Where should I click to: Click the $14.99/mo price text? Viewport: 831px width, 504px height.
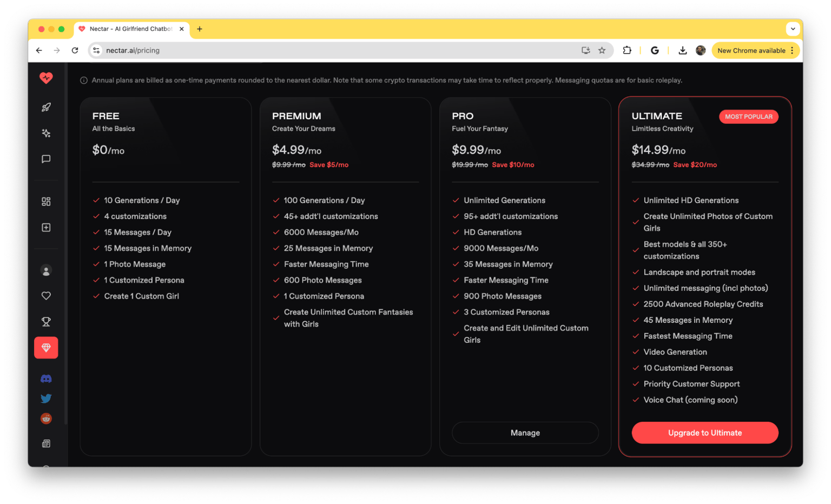pyautogui.click(x=658, y=150)
